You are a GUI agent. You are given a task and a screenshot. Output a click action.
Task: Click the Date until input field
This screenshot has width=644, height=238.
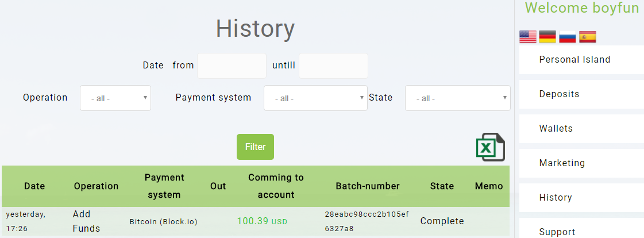click(x=333, y=66)
